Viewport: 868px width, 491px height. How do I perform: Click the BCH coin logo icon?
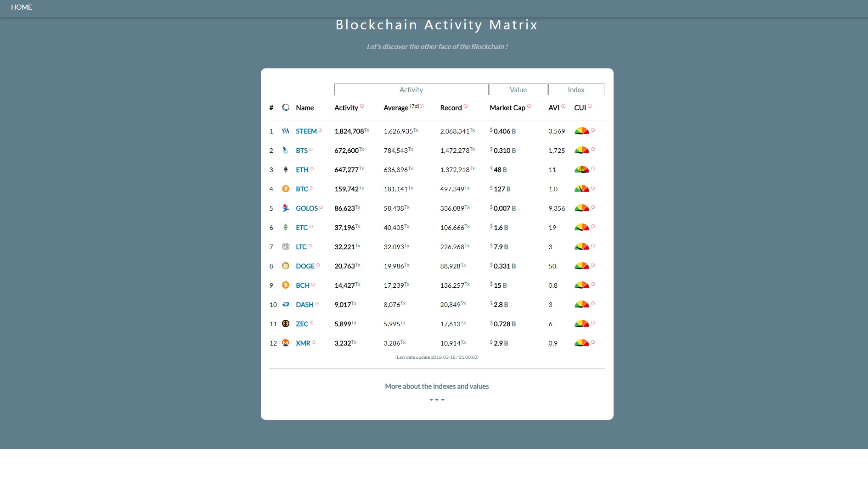(286, 285)
